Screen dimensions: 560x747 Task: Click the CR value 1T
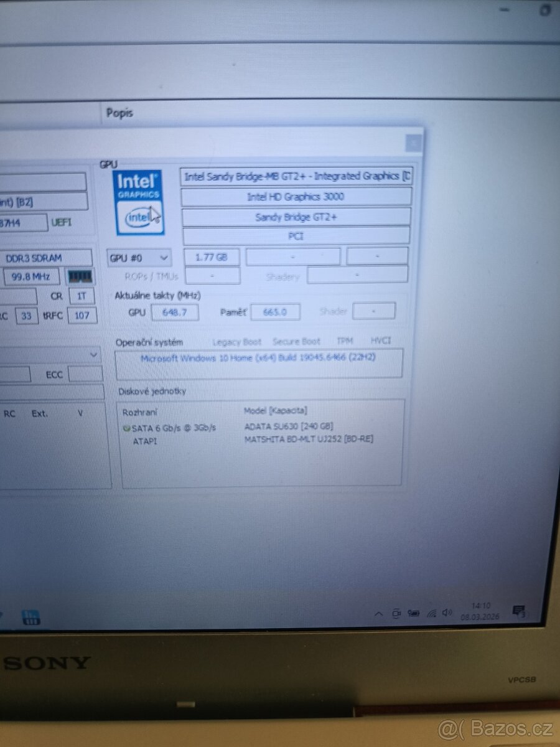(82, 296)
